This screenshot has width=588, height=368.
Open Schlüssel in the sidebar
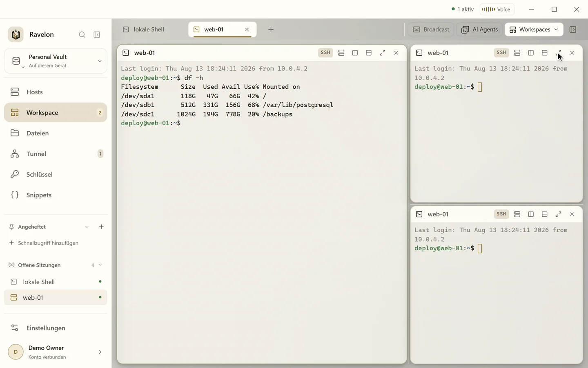click(56, 175)
